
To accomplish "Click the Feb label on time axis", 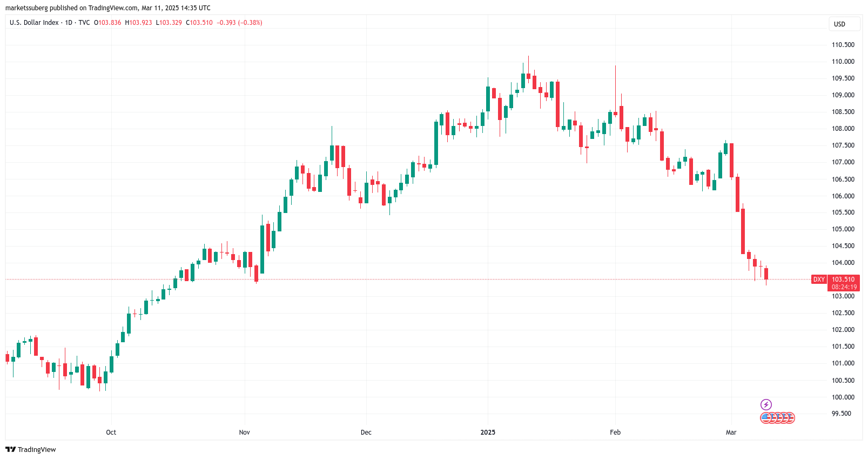I will tap(615, 433).
